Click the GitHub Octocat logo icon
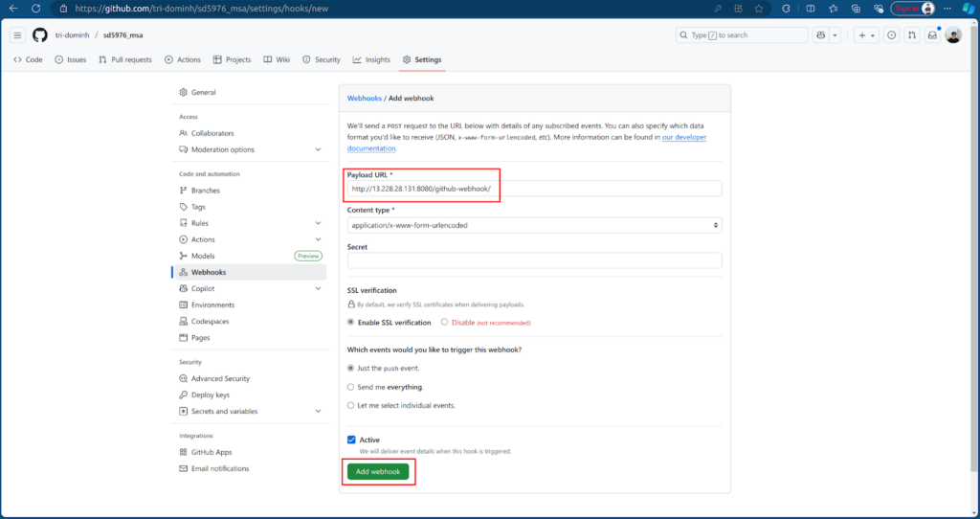This screenshot has width=980, height=519. [x=39, y=35]
